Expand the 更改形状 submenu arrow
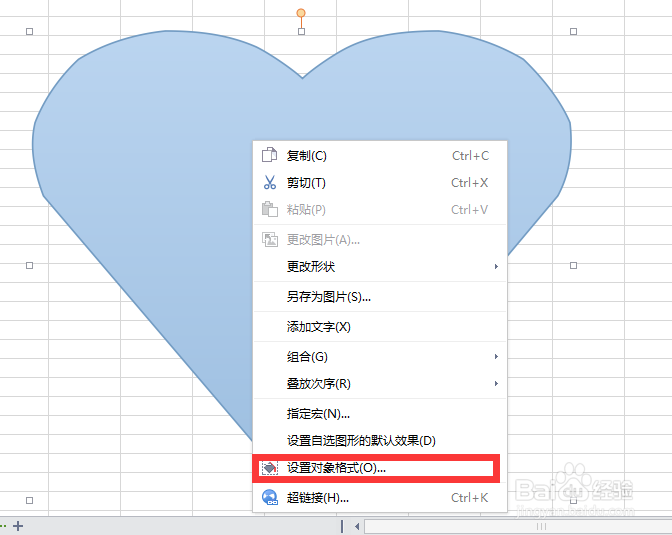This screenshot has height=535, width=672. 496,267
